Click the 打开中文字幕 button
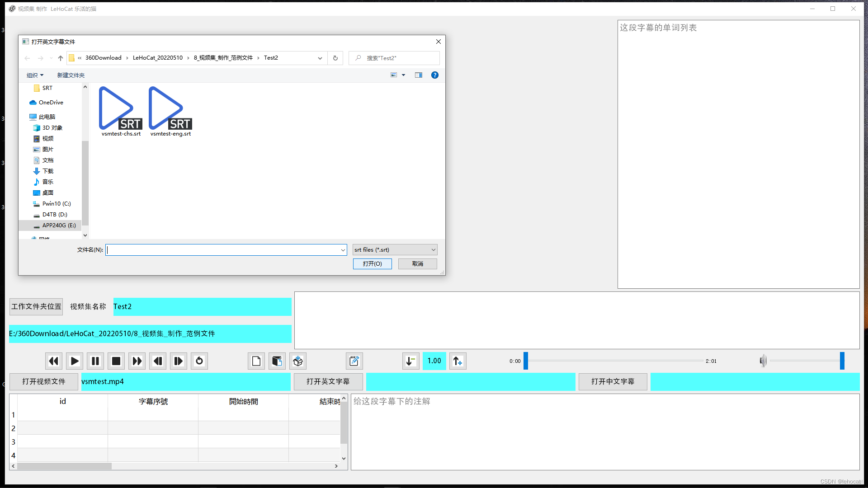 pyautogui.click(x=613, y=381)
